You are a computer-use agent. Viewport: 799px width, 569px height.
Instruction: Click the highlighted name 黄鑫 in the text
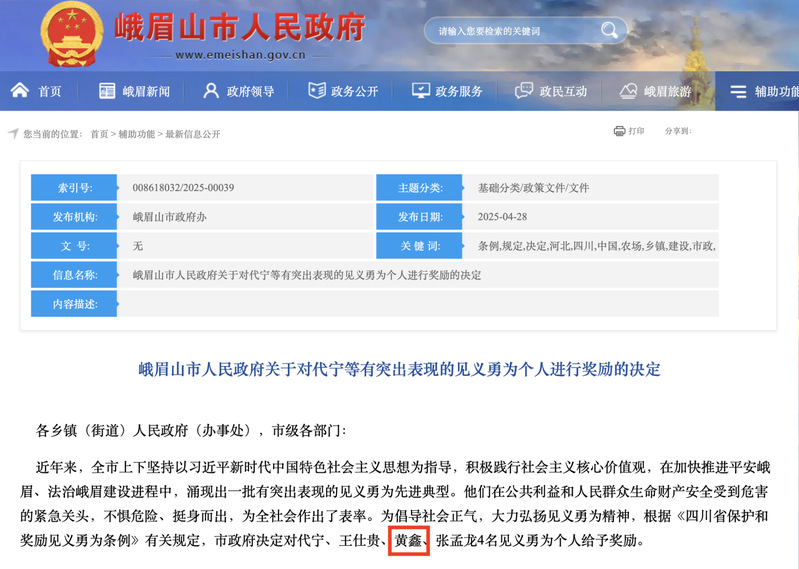[407, 542]
